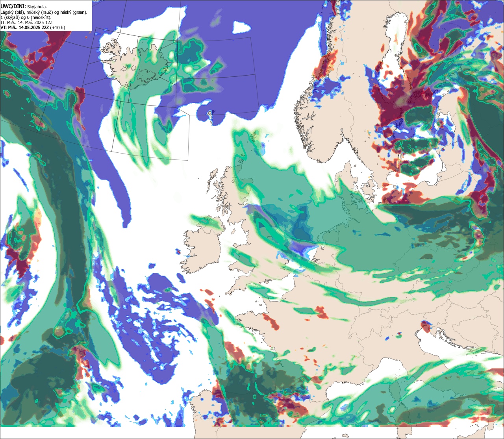
Task: Click the '1 (skýjað) og 0 (heiðskírt)' line
Action: click(x=26, y=17)
